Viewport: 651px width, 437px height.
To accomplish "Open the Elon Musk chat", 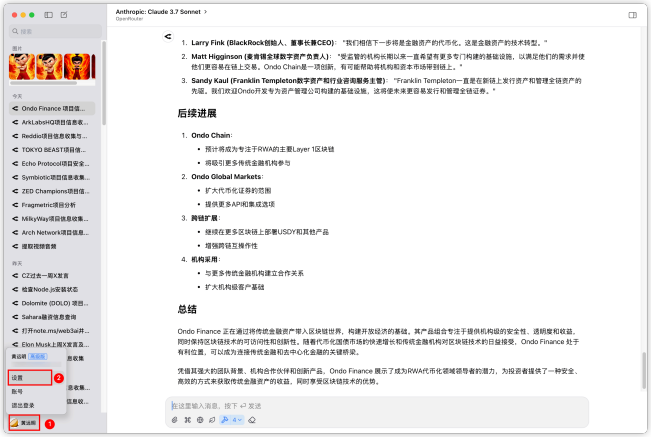I will [52, 344].
